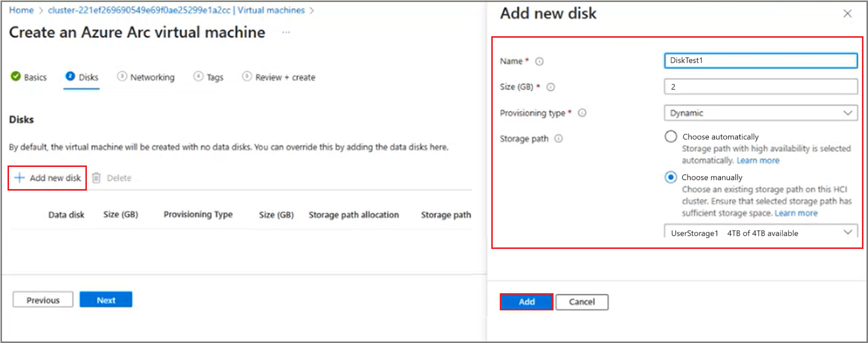Open the Review + create tab
Image resolution: width=868 pixels, height=343 pixels.
[279, 77]
